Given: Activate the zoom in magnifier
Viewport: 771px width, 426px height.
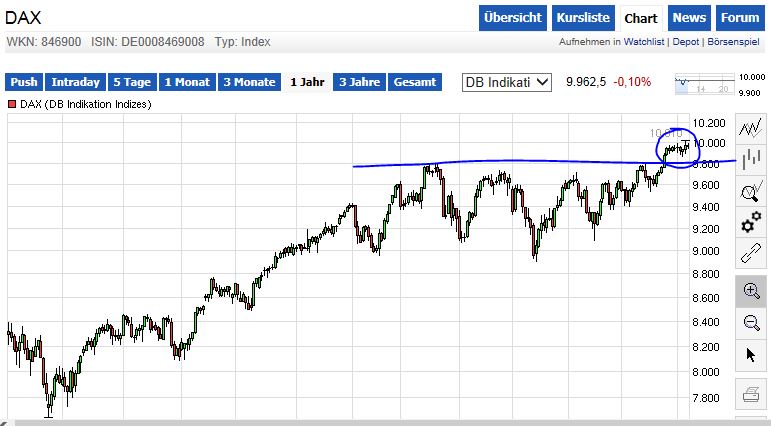Looking at the screenshot, I should (x=750, y=291).
